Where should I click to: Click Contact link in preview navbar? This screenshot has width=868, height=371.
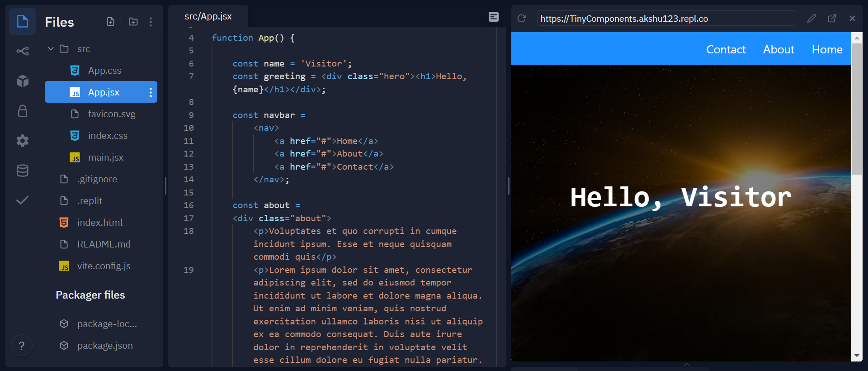(x=726, y=49)
